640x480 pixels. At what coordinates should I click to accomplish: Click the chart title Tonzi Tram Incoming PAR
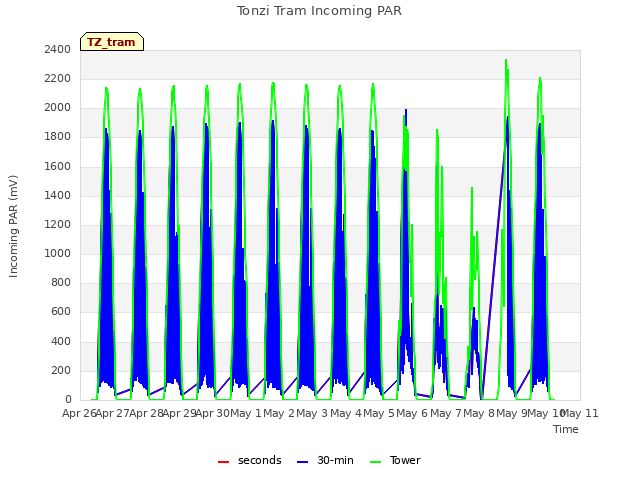[x=319, y=11]
